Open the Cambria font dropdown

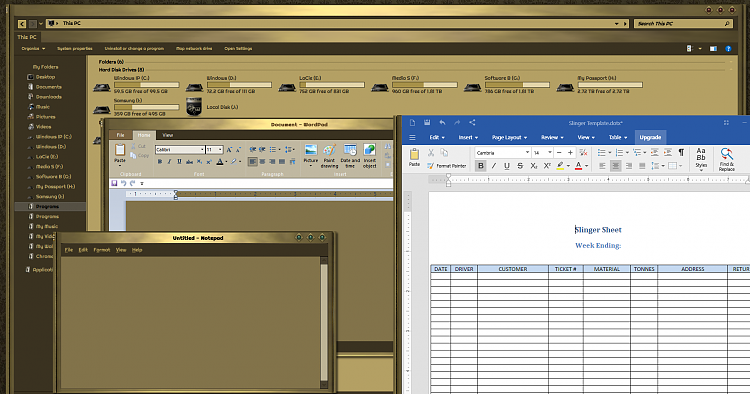click(x=527, y=153)
